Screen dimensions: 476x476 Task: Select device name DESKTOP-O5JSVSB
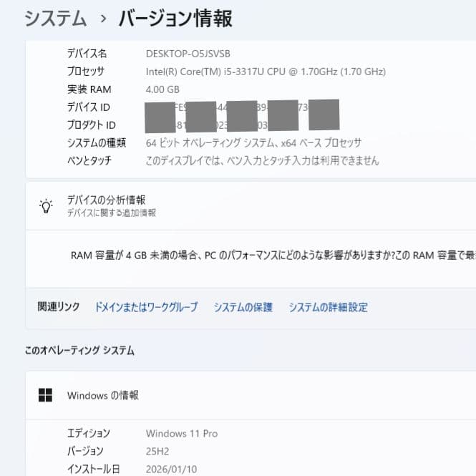[x=188, y=54]
